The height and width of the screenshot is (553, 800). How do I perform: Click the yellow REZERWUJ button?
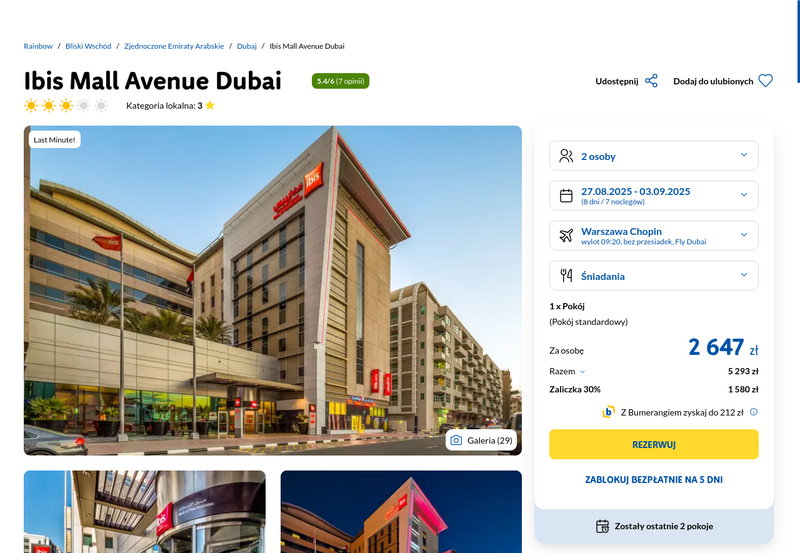[654, 444]
